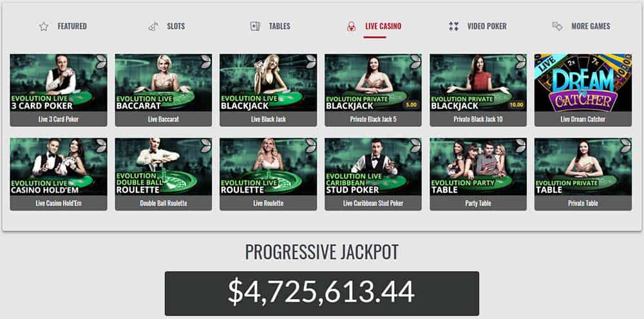Screen dimensions: 644x319
Task: Click the leaf badge on Private Table thumbnail
Action: [625, 146]
